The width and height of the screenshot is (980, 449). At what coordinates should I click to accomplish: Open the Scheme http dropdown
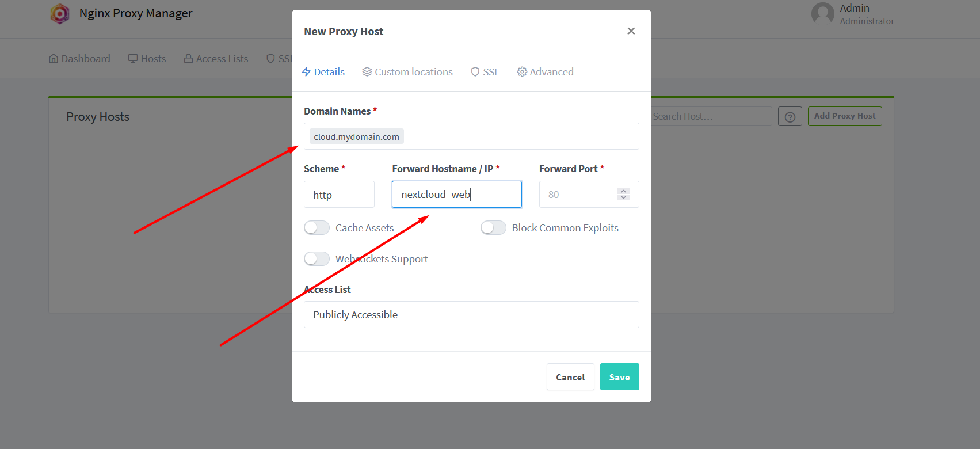339,195
